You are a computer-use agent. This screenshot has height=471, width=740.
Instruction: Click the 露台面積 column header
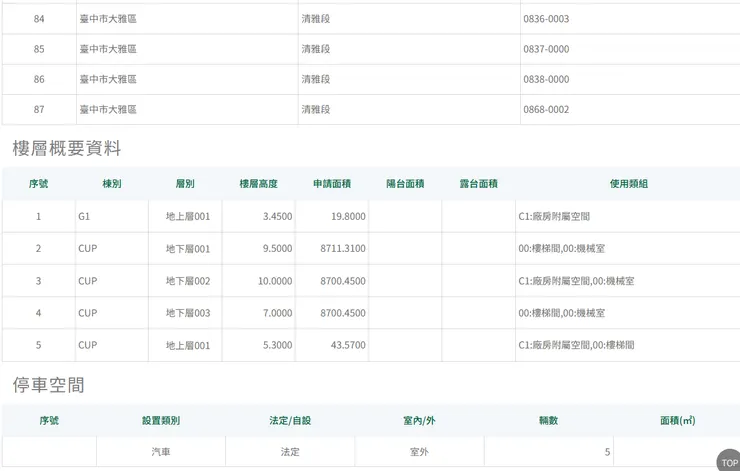coord(479,184)
